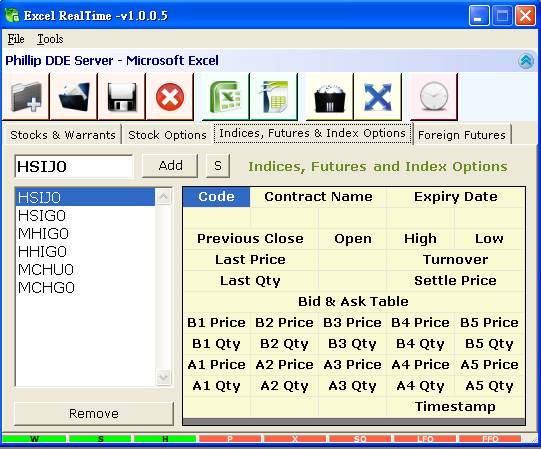Screen dimensions: 541x449
Task: Click the open folder toolbar icon
Action: click(x=74, y=97)
